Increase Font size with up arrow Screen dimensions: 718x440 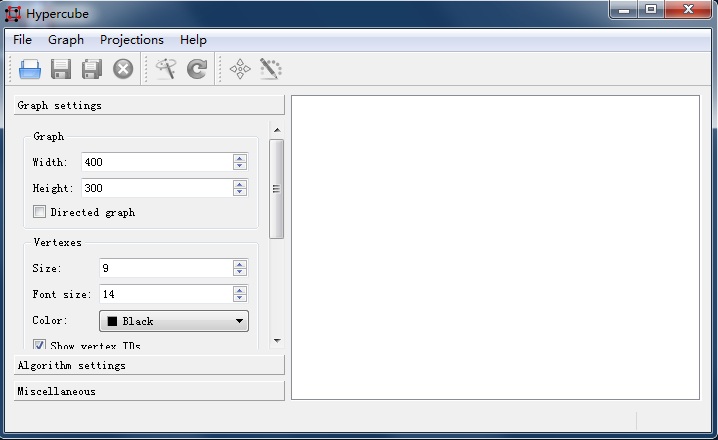coord(240,290)
